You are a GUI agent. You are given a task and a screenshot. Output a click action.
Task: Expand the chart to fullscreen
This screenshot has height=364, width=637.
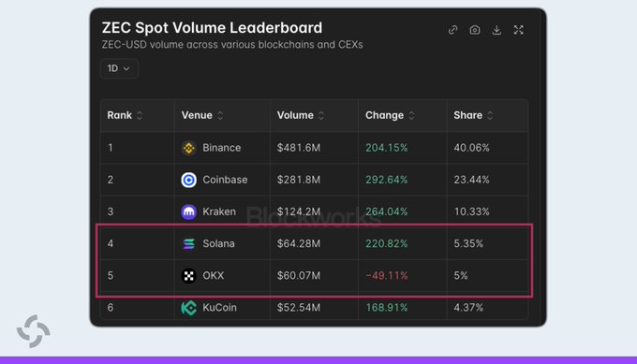tap(518, 30)
